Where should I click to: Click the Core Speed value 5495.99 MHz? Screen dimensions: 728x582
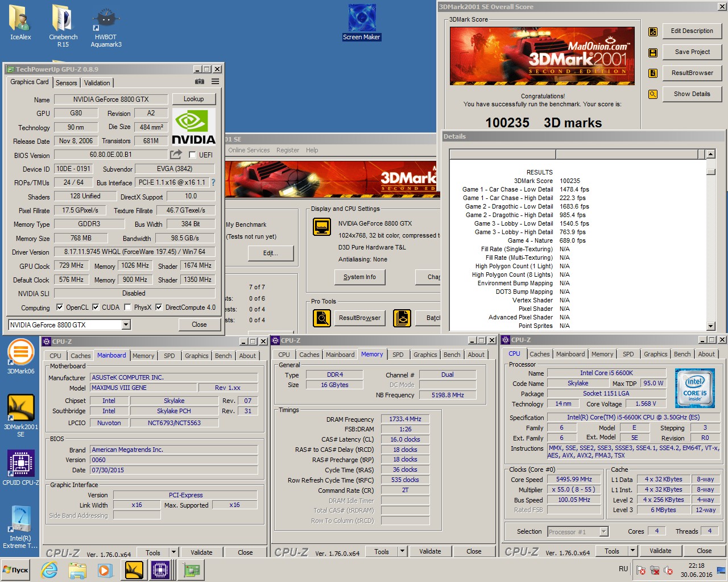point(574,479)
